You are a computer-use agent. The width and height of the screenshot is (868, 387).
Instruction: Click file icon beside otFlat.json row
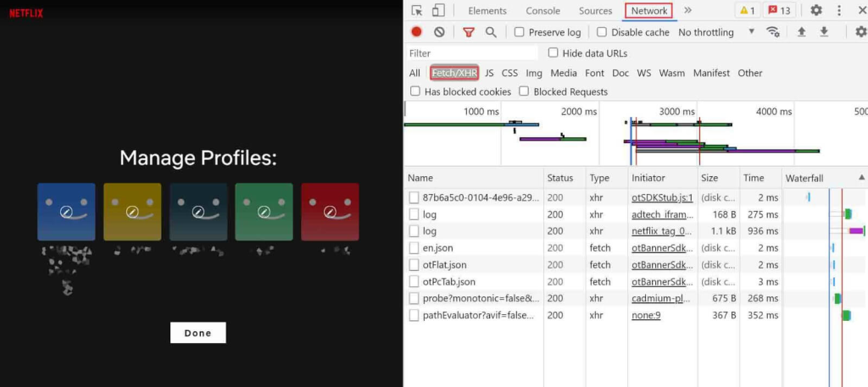pyautogui.click(x=414, y=265)
